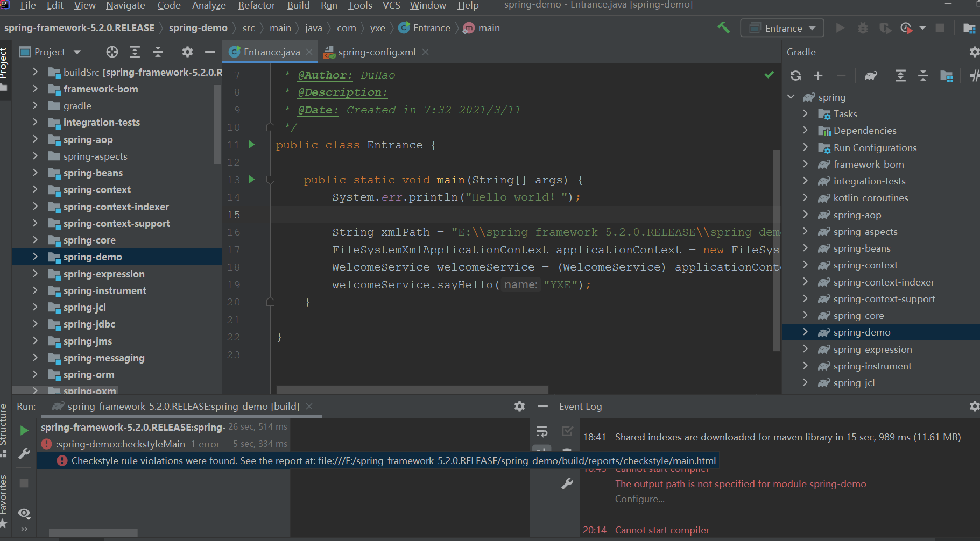
Task: Switch to spring-config.xml editor tab
Action: tap(376, 52)
